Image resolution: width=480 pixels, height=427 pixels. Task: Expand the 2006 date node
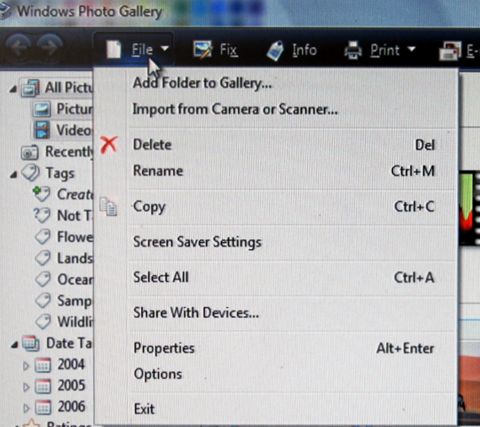click(x=26, y=408)
